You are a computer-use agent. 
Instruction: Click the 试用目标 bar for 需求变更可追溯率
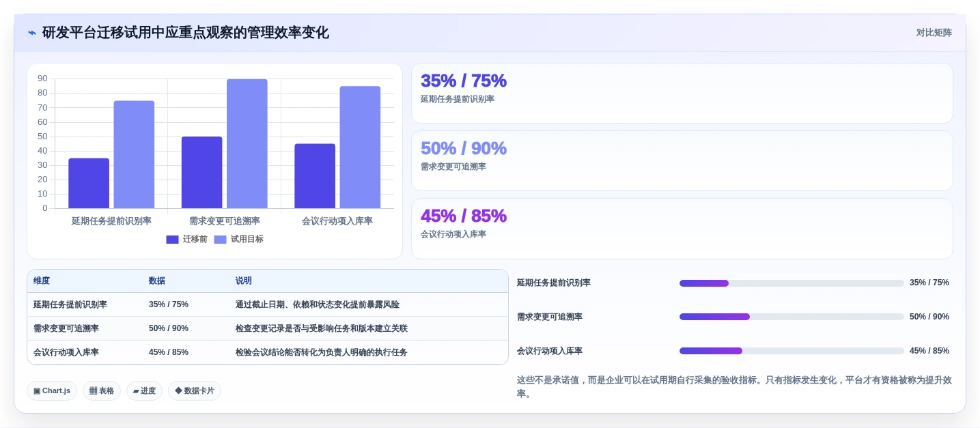(x=247, y=143)
